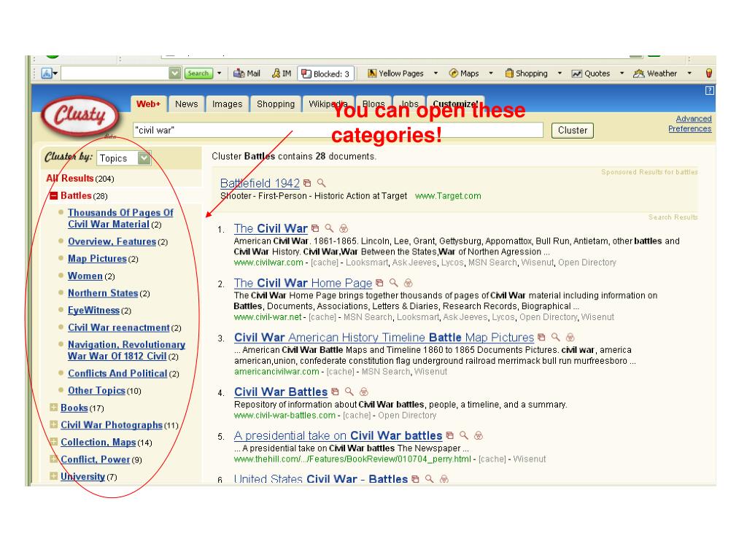
Task: Click clusters icon beside Civil War Battles result
Action: [x=364, y=392]
